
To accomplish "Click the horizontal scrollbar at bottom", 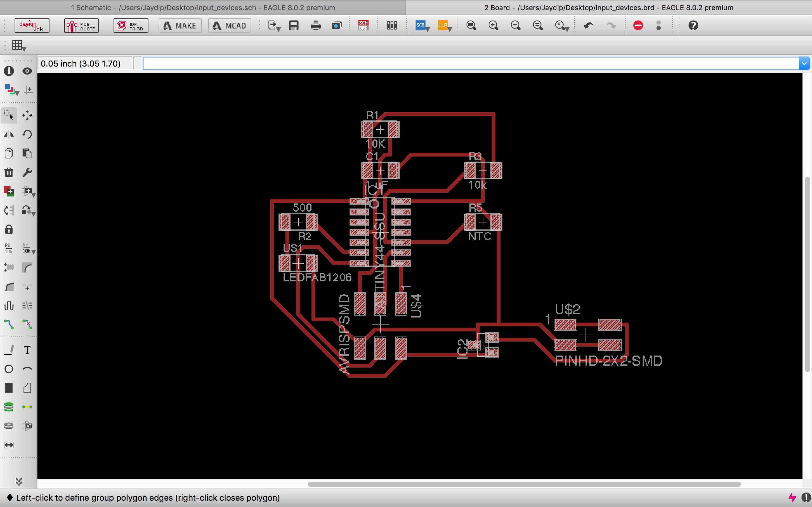I will 523,484.
